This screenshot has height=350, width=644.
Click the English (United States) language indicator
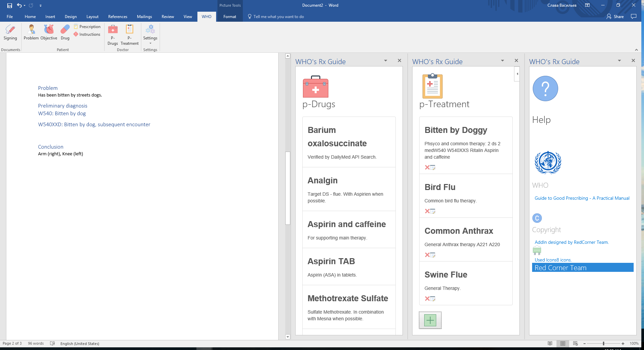tap(80, 343)
